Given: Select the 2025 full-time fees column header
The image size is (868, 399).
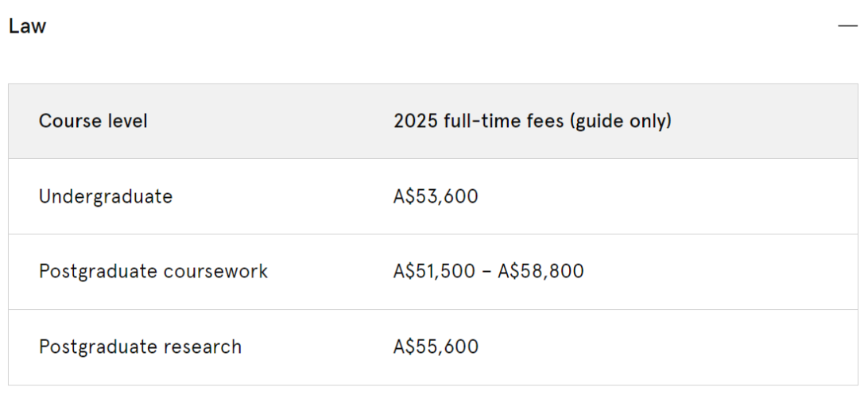Looking at the screenshot, I should click(x=533, y=121).
